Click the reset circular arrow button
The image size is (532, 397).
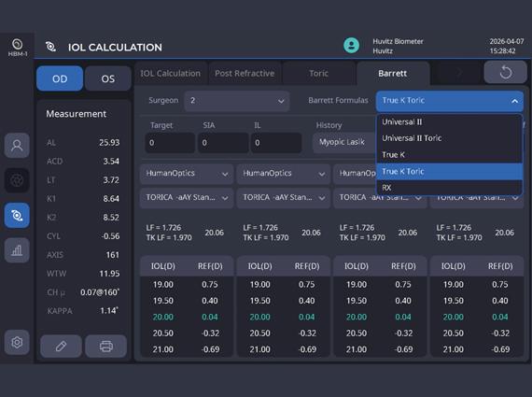[505, 72]
